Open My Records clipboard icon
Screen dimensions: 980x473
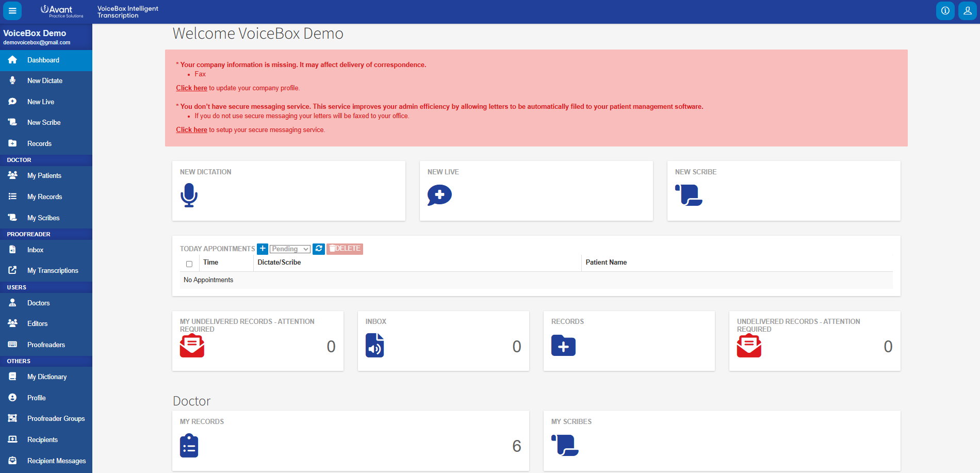click(189, 446)
